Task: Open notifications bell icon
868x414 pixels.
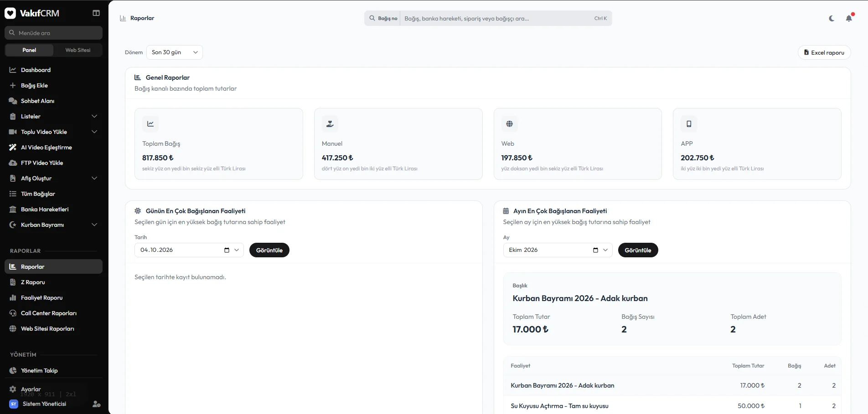Action: pos(849,19)
